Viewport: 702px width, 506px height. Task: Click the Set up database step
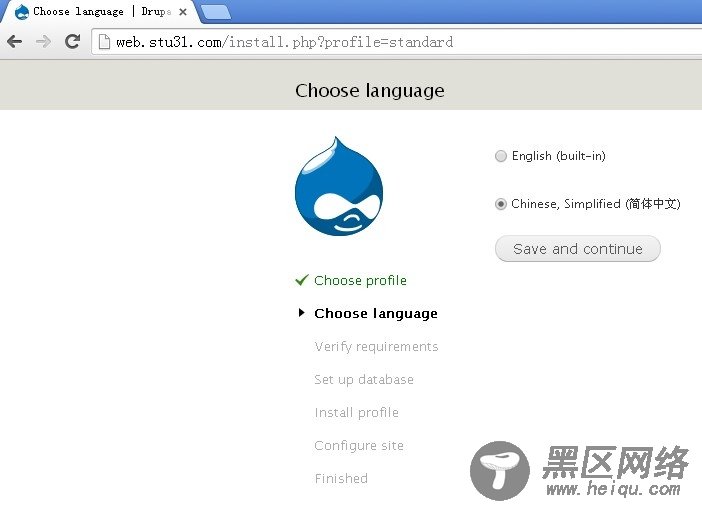364,379
